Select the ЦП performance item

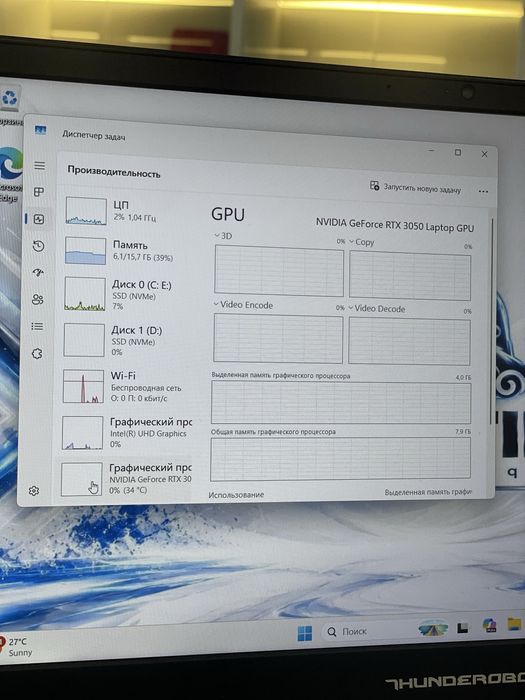128,211
